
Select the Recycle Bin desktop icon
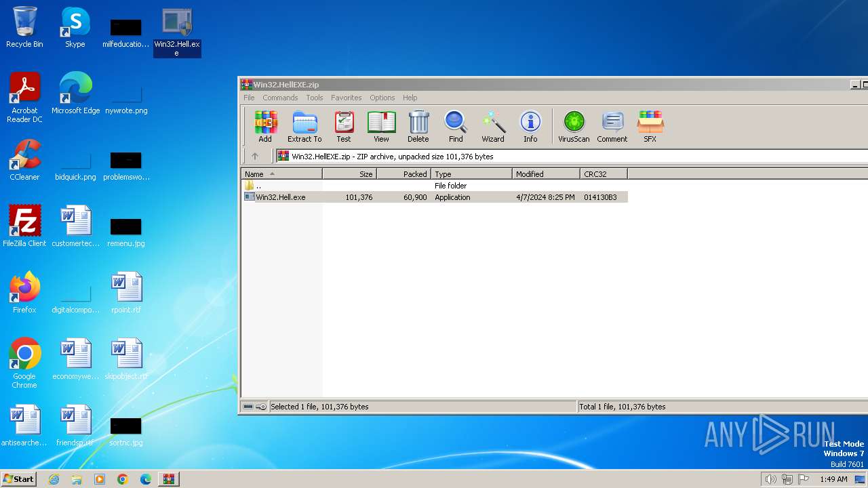[24, 28]
